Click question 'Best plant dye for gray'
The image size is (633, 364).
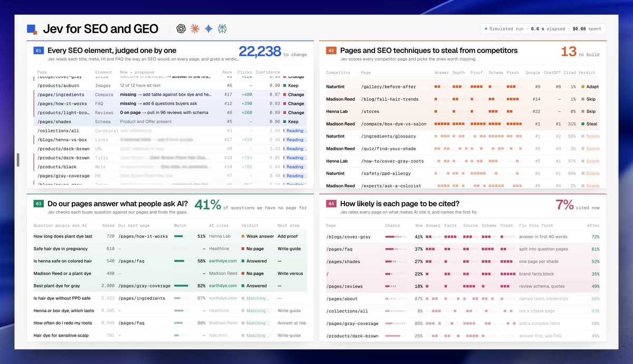coord(56,286)
